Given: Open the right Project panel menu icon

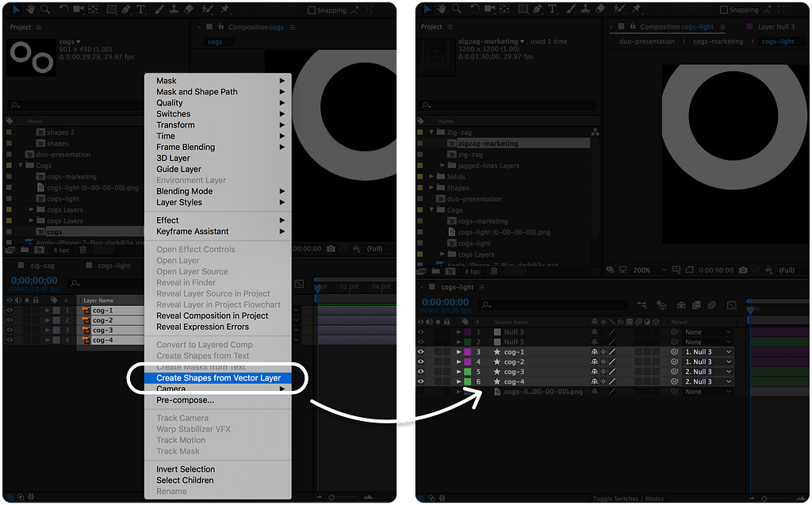Looking at the screenshot, I should point(450,27).
